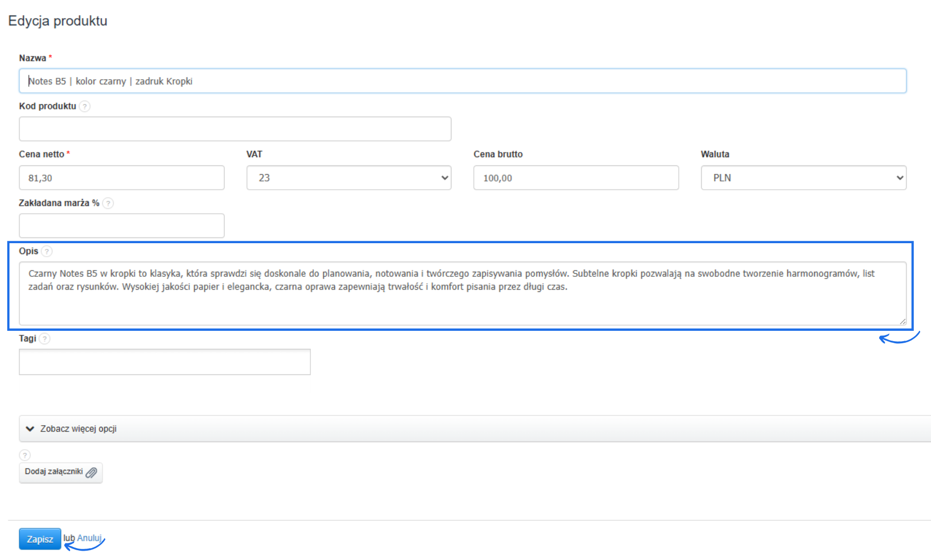Click the chevron next to Zobacz więcej opcji

(29, 429)
